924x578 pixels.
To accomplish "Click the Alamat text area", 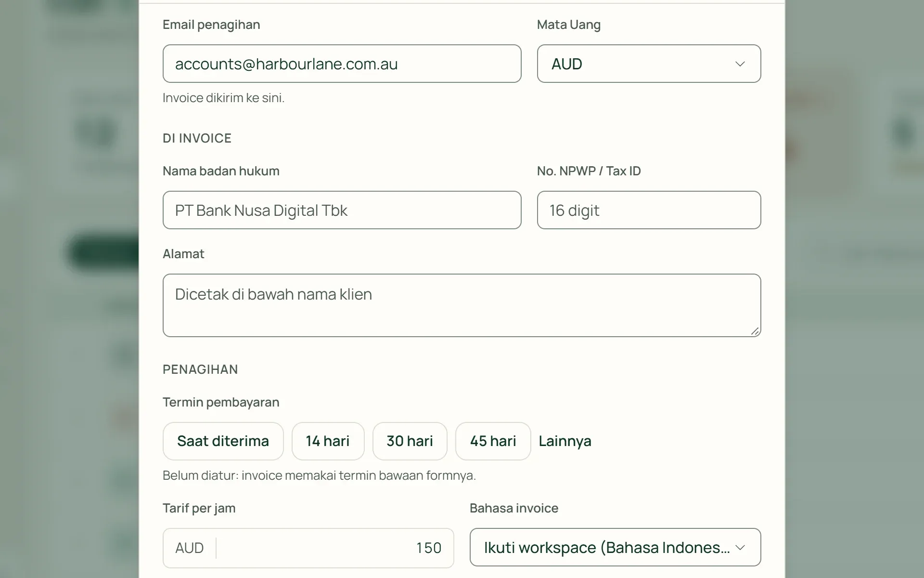I will point(462,305).
